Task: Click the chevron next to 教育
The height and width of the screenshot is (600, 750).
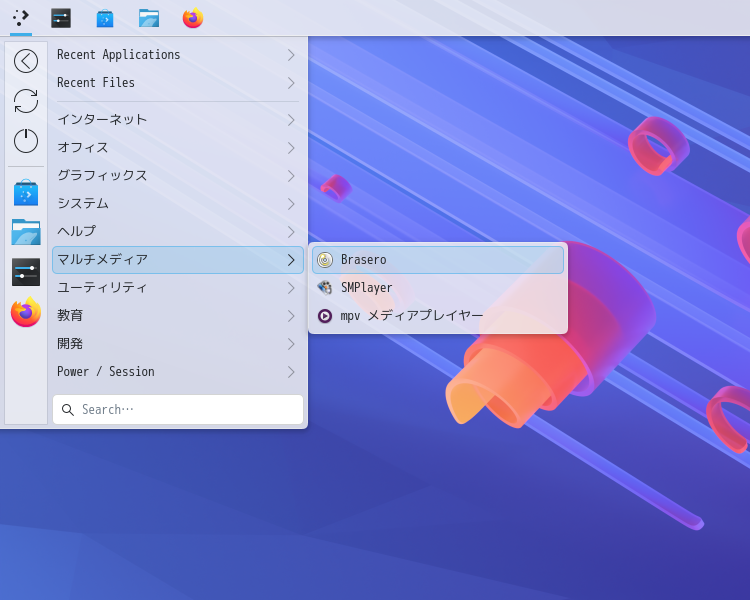Action: click(x=291, y=316)
